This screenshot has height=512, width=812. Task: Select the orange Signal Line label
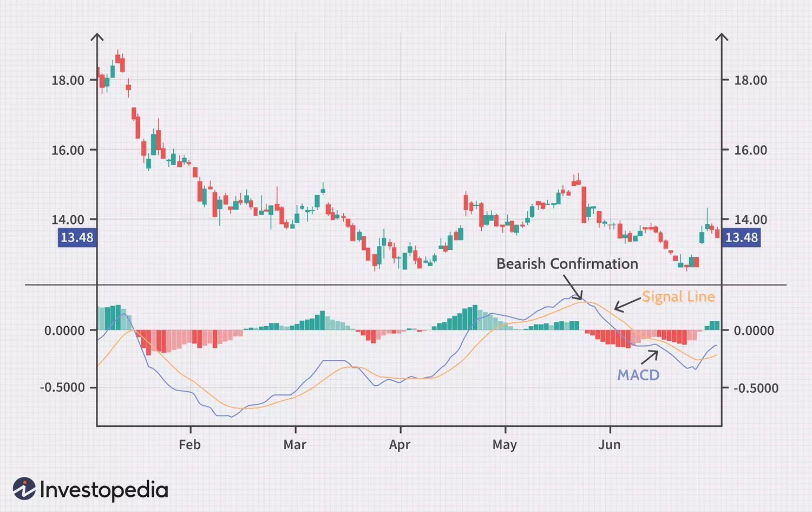[678, 297]
